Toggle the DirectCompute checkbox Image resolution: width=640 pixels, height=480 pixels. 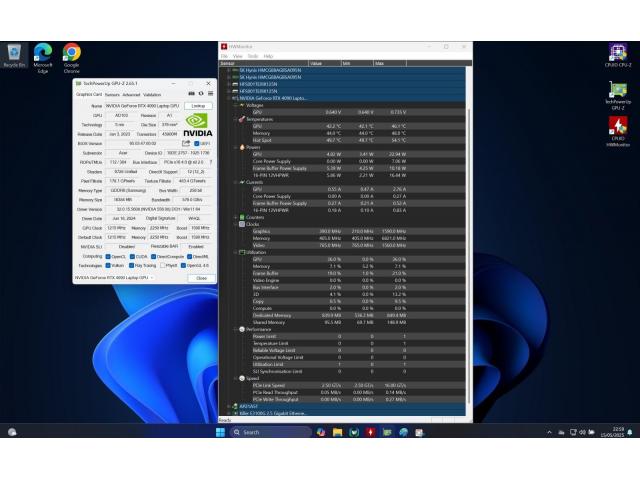tap(153, 257)
